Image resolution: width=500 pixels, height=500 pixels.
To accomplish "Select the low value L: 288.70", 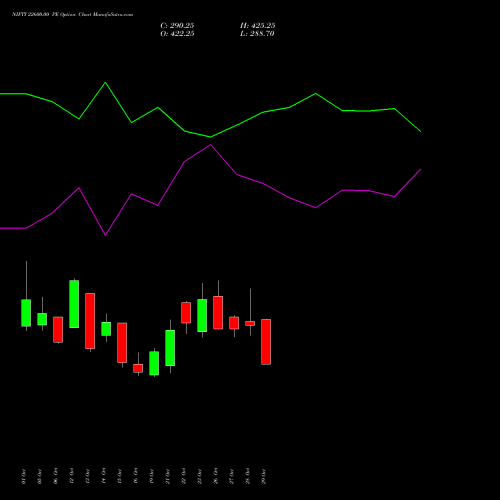I will pos(257,34).
